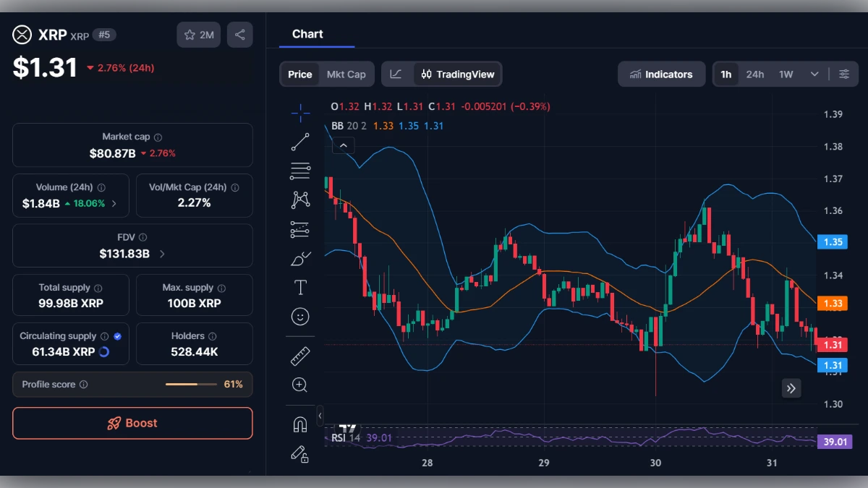Open chart settings sliders control
868x488 pixels.
click(844, 73)
